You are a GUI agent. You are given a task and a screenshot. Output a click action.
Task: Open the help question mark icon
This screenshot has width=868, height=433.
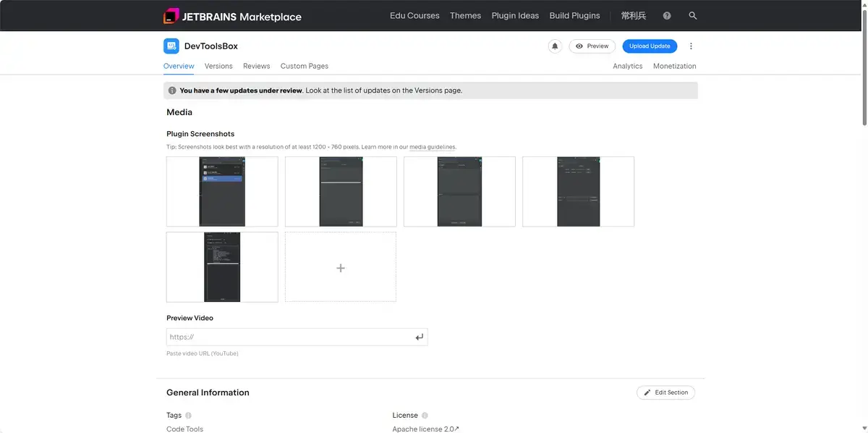[667, 16]
